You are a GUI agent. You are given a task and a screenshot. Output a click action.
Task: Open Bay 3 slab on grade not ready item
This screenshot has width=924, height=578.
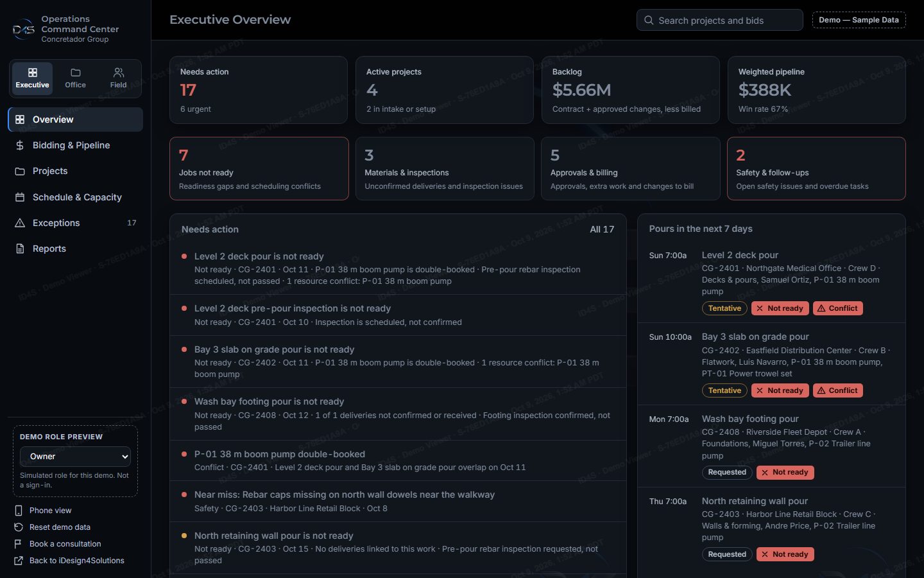(x=398, y=362)
